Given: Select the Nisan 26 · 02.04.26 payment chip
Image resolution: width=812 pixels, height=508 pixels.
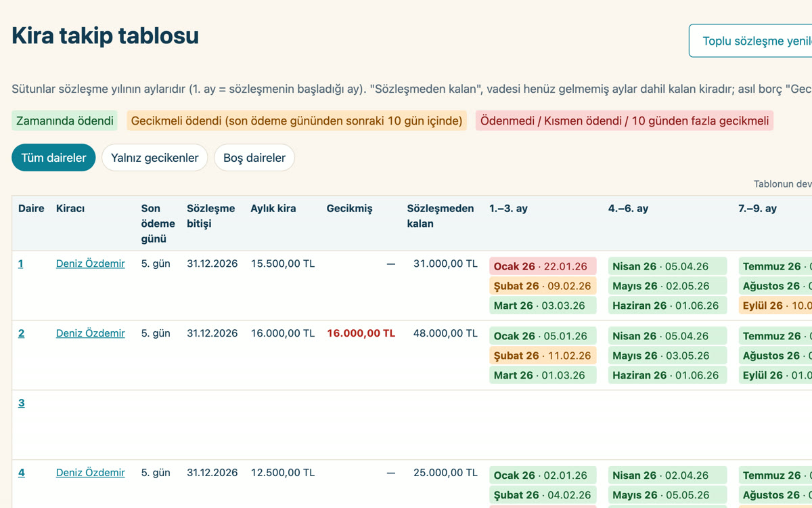Looking at the screenshot, I should [667, 475].
